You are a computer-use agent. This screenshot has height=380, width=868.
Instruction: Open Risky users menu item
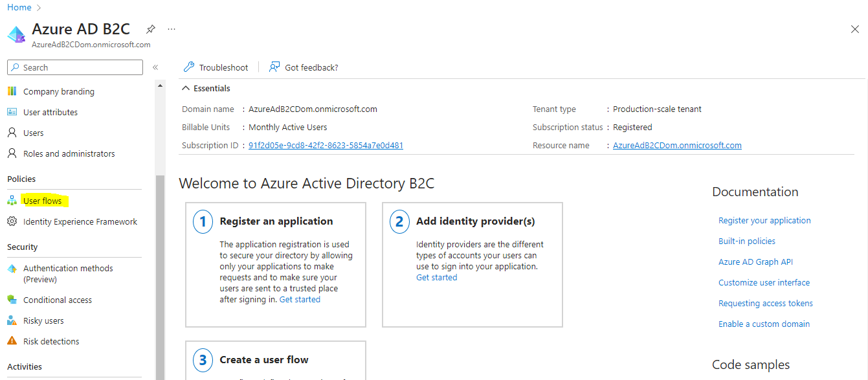[43, 320]
